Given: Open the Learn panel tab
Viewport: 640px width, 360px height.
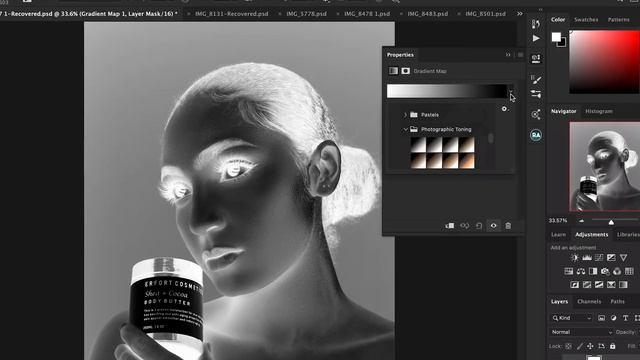Looking at the screenshot, I should point(558,235).
